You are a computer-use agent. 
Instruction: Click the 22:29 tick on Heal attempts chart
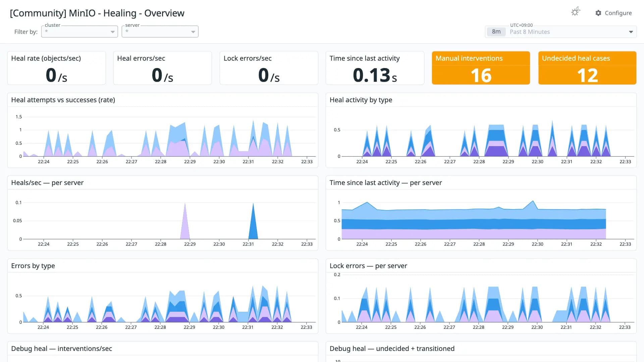(190, 162)
